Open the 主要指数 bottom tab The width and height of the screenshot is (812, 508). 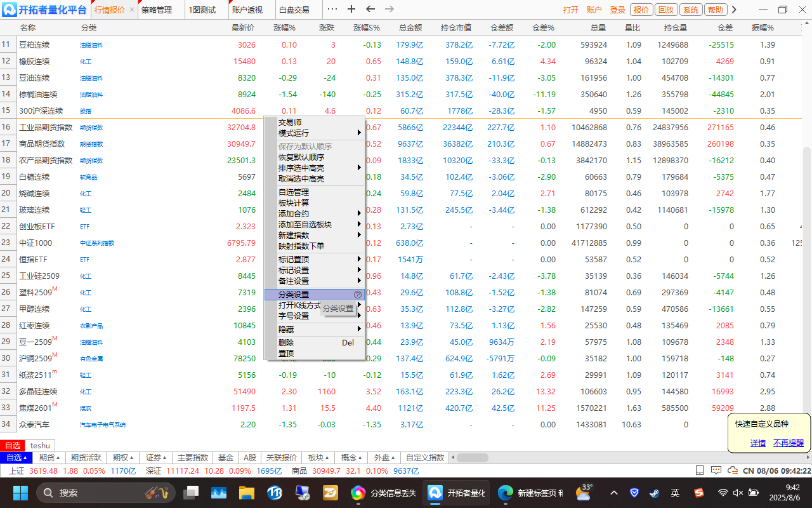coord(193,458)
